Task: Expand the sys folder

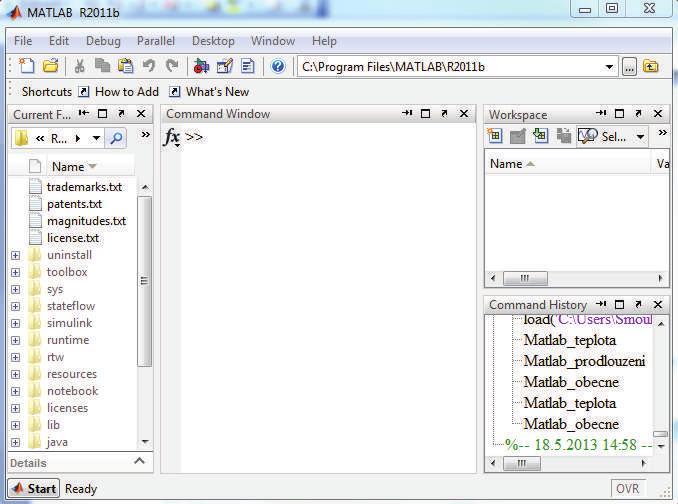Action: click(16, 289)
